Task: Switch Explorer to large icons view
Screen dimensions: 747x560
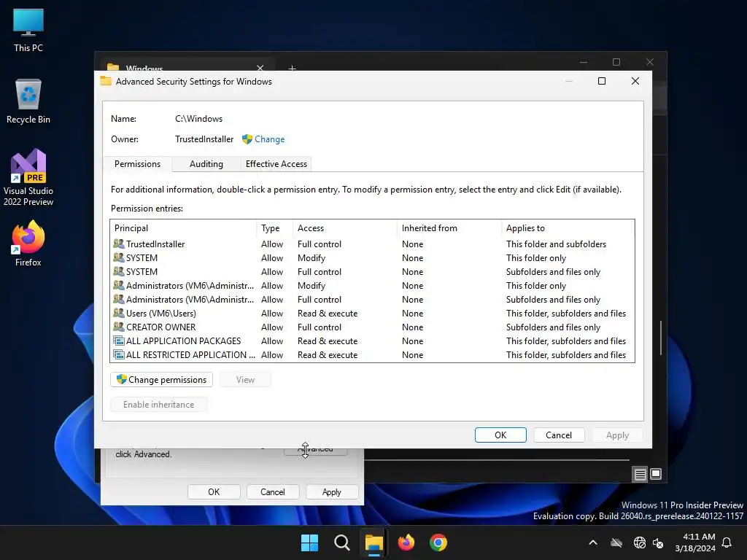Action: [x=656, y=474]
